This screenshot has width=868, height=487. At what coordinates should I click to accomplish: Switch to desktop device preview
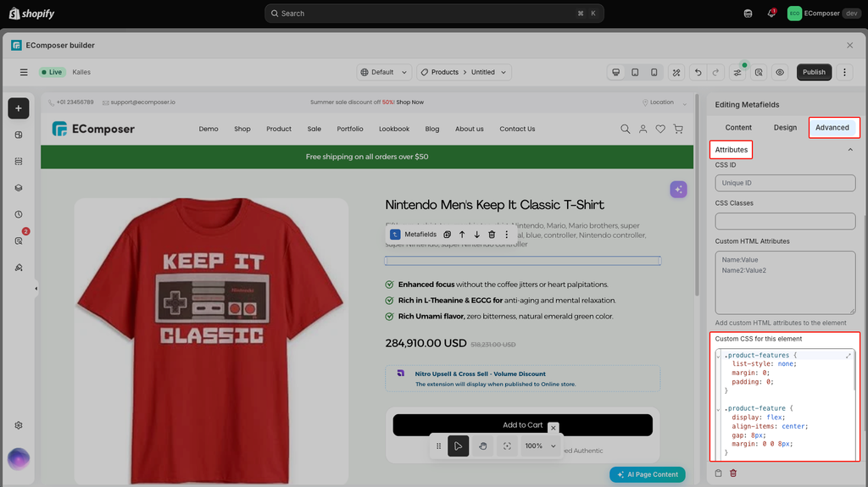coord(615,72)
